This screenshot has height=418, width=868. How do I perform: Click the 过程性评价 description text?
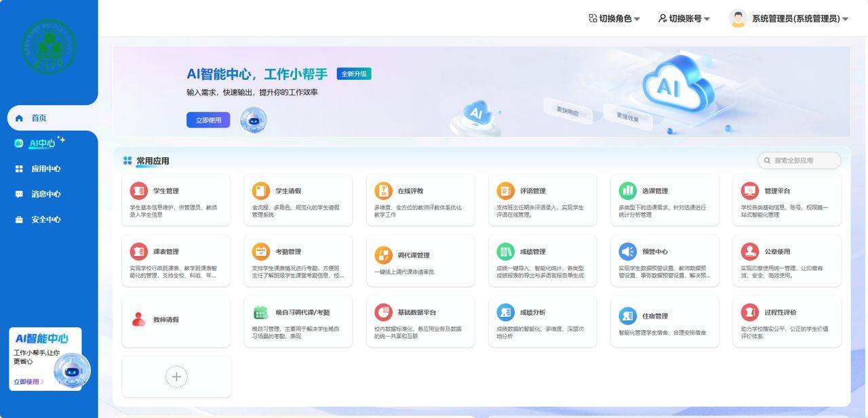[x=785, y=333]
